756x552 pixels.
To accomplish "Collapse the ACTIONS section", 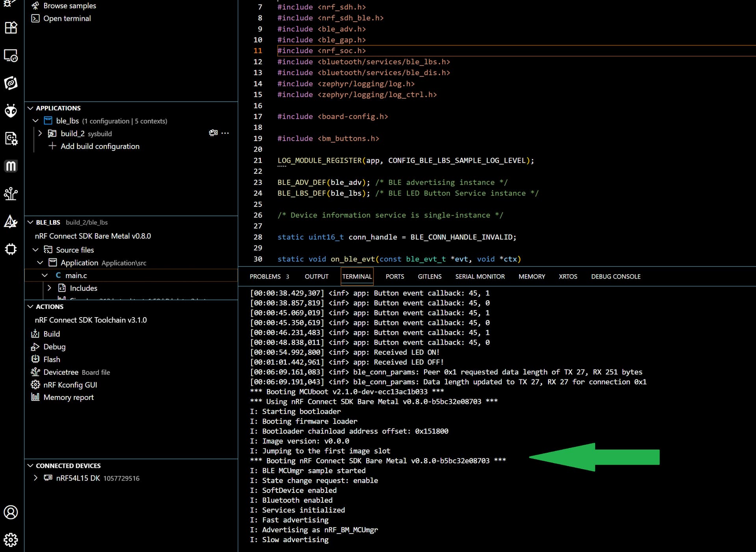I will click(30, 307).
